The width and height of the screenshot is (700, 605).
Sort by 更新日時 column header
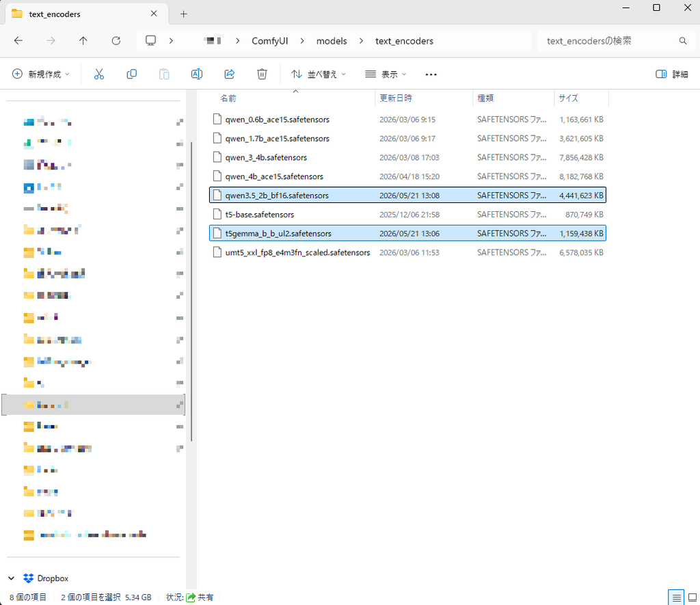click(x=396, y=98)
